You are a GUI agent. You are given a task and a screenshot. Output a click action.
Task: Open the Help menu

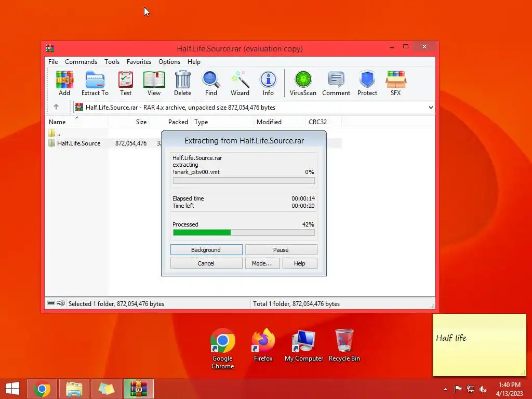(194, 62)
